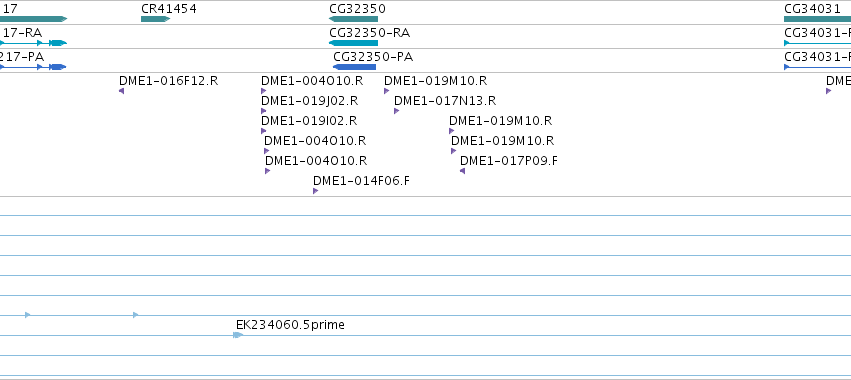Click the CG32350-RA transcript bar

tap(353, 43)
